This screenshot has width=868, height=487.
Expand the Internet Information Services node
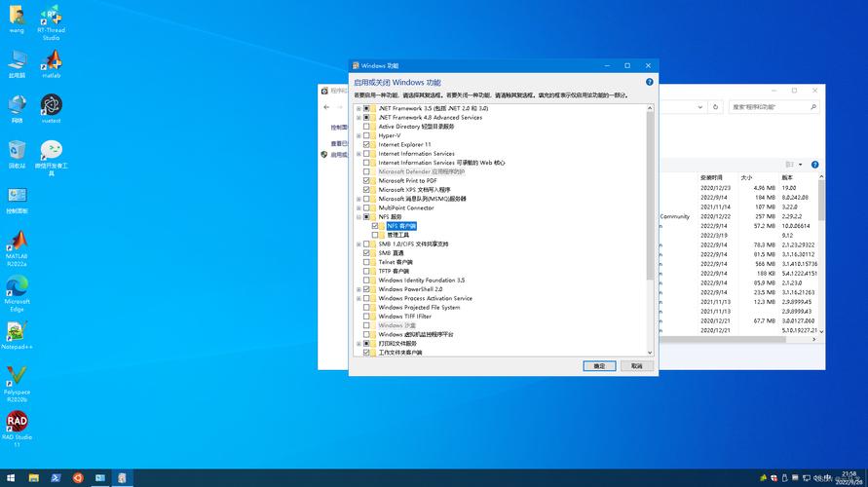(x=359, y=154)
